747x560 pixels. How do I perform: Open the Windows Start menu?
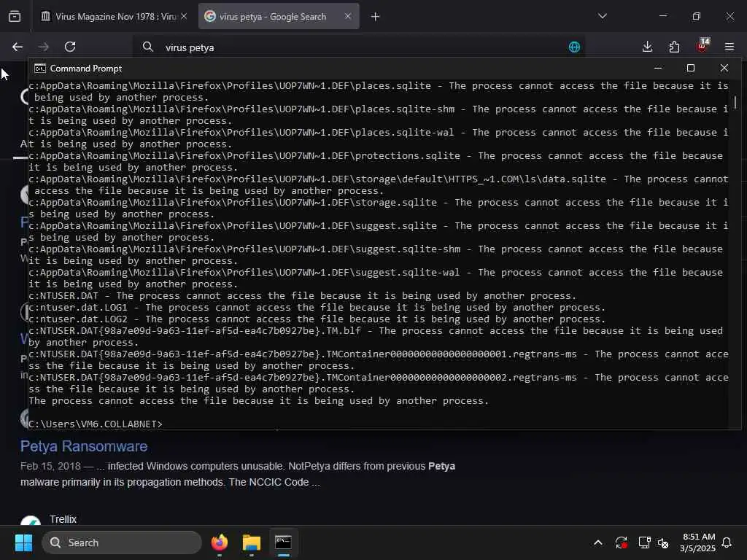click(x=23, y=542)
